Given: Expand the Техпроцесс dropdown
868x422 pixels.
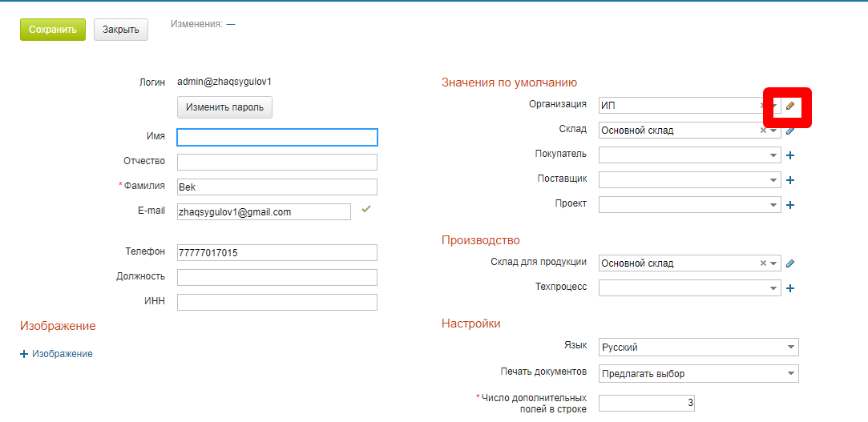Looking at the screenshot, I should coord(774,288).
